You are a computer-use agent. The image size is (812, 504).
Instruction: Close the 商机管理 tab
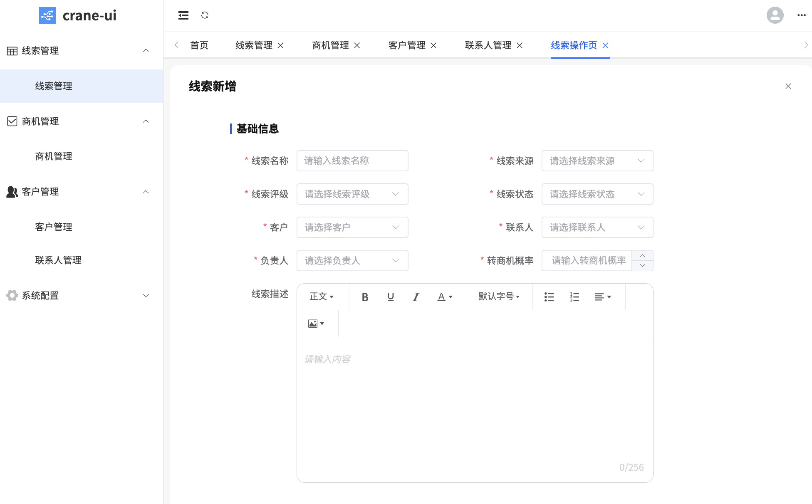(x=357, y=45)
